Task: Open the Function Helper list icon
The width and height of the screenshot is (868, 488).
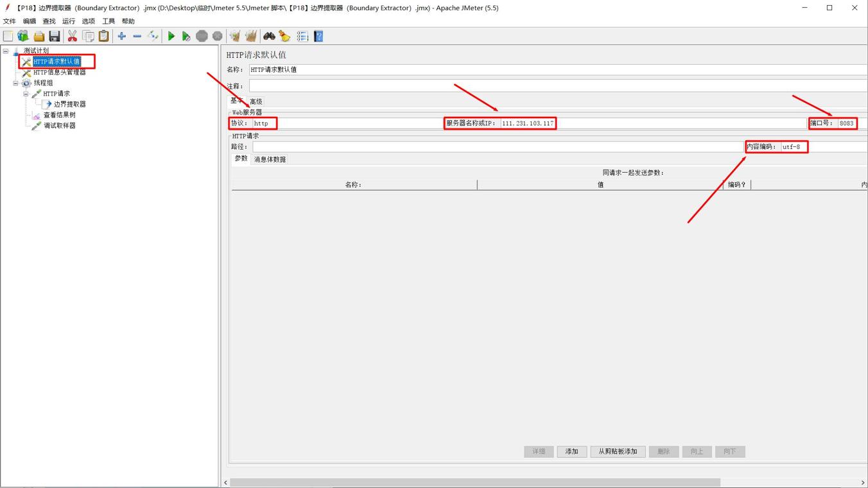Action: point(302,37)
